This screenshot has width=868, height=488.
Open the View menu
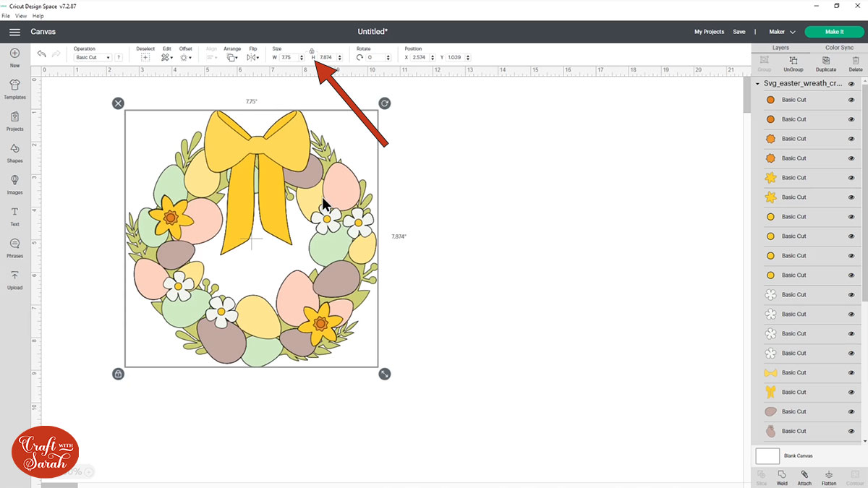tap(20, 15)
